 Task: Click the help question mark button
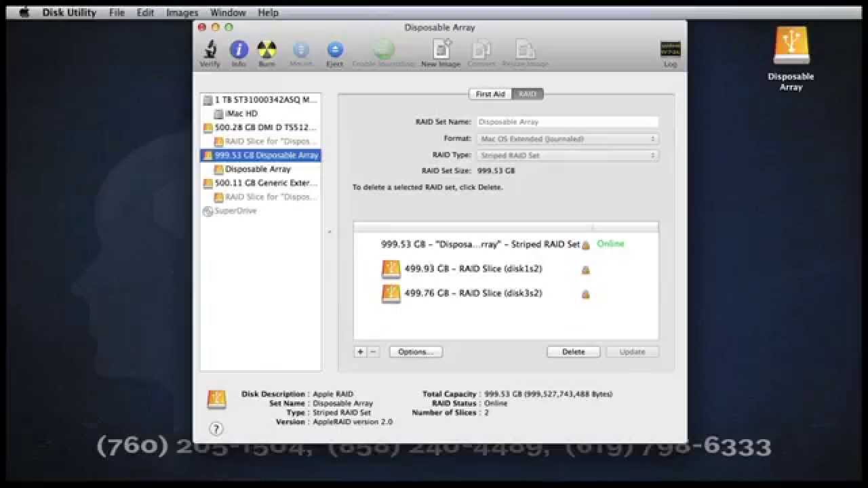click(216, 429)
